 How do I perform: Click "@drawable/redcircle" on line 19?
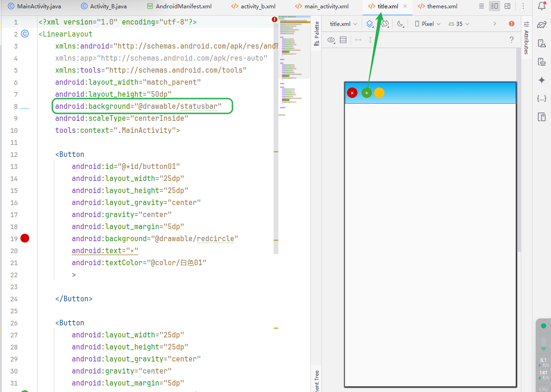194,238
